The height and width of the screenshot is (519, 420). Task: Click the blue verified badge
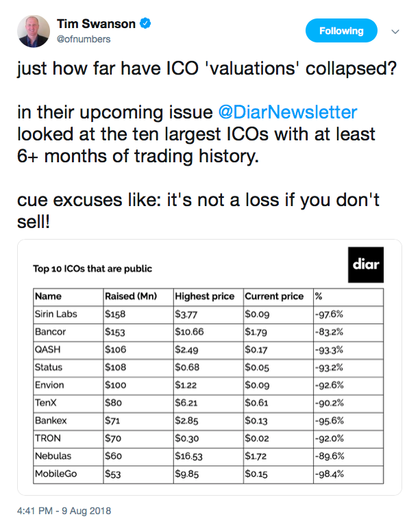[145, 23]
